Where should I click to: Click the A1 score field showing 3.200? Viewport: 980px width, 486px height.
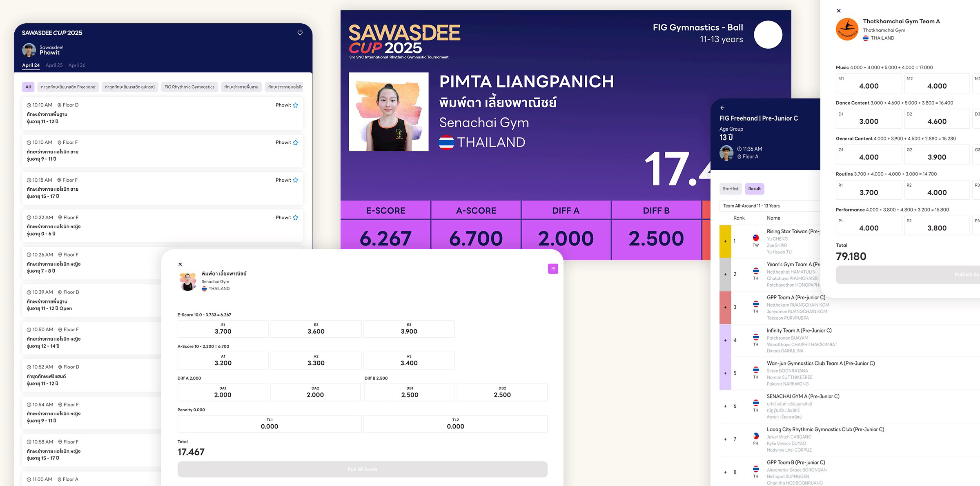click(x=223, y=360)
